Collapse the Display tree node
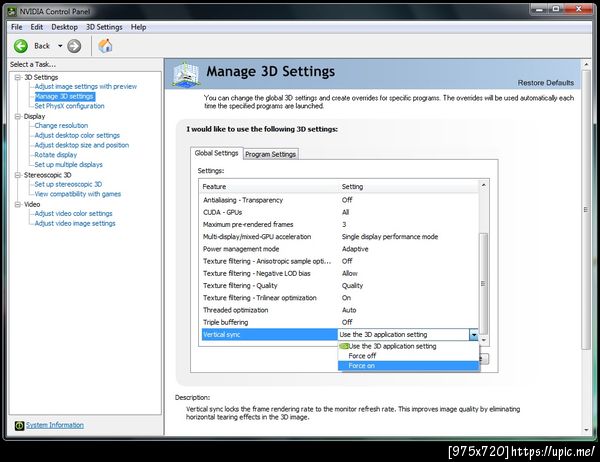600x462 pixels. coord(18,116)
